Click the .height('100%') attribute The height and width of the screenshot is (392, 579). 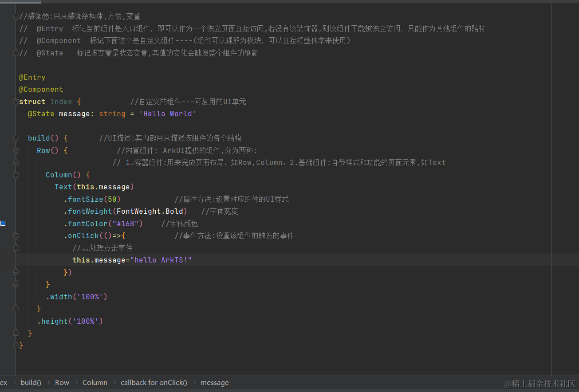tap(70, 321)
